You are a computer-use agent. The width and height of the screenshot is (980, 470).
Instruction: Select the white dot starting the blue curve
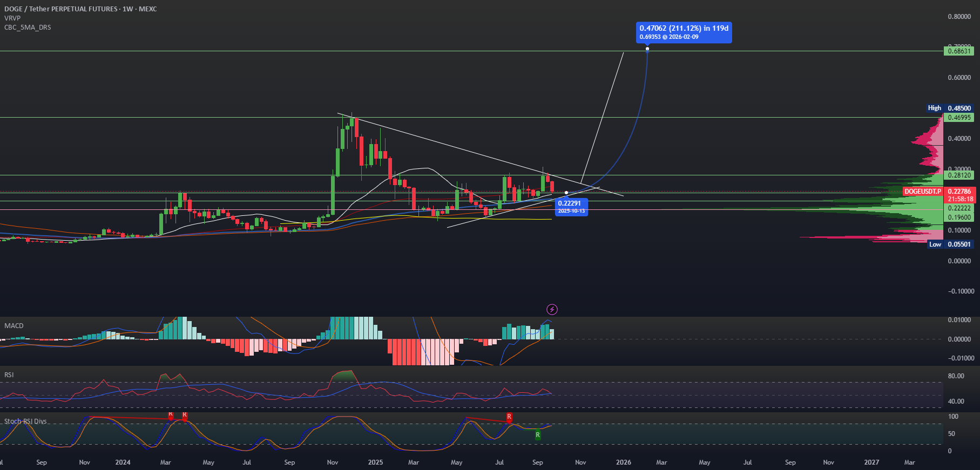click(566, 193)
